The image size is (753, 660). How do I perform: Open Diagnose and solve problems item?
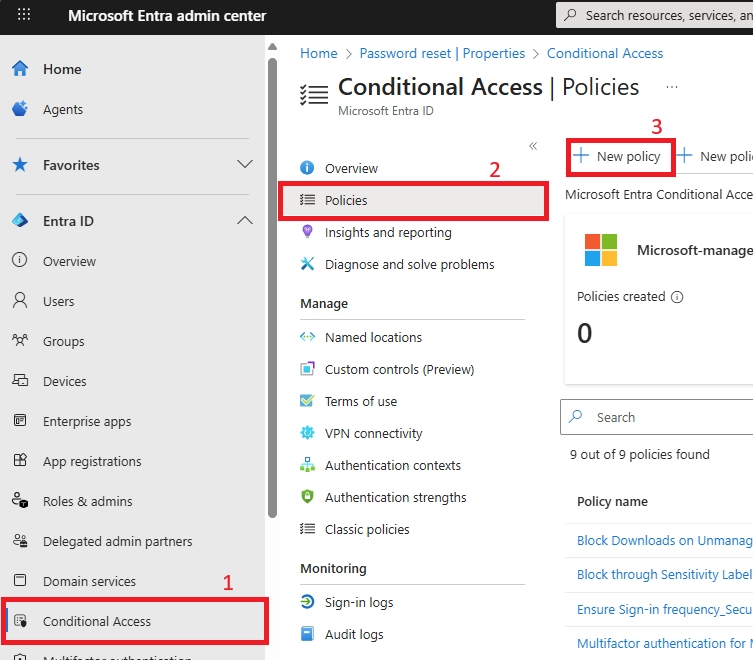pos(409,265)
